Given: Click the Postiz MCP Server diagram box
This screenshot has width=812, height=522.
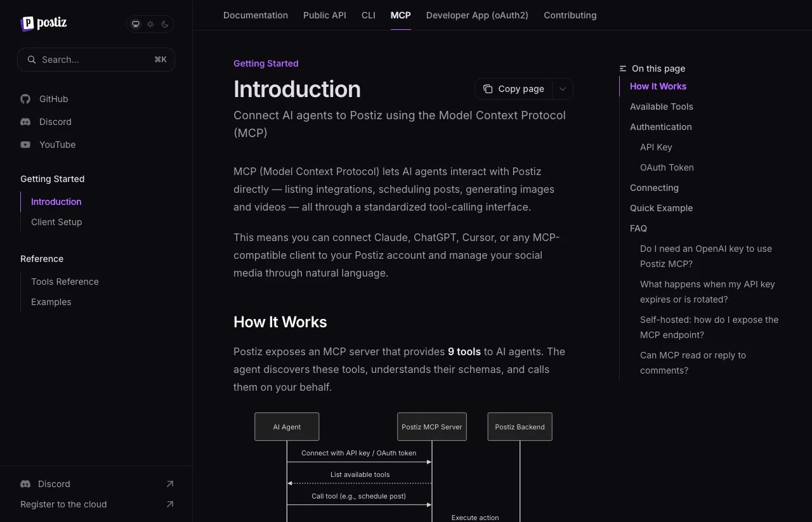Looking at the screenshot, I should coord(432,427).
